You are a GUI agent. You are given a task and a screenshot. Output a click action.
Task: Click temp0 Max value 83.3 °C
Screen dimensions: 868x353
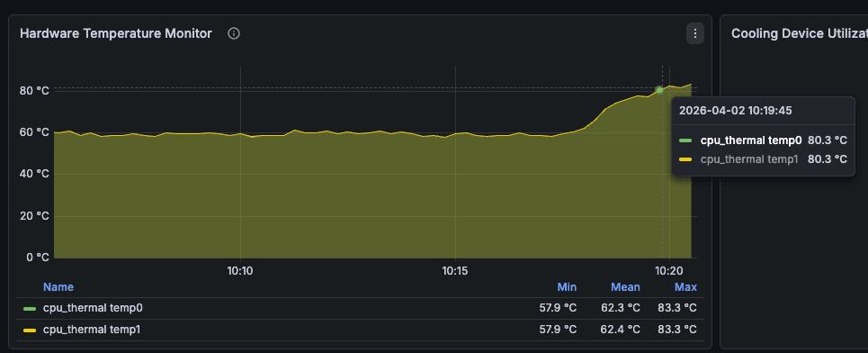(x=677, y=308)
